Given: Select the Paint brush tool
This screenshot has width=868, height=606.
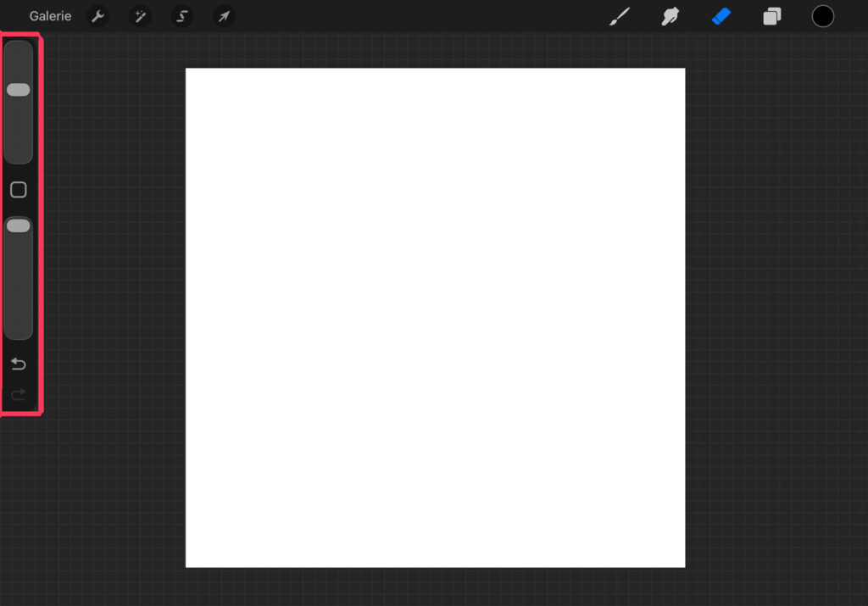Looking at the screenshot, I should [x=620, y=16].
